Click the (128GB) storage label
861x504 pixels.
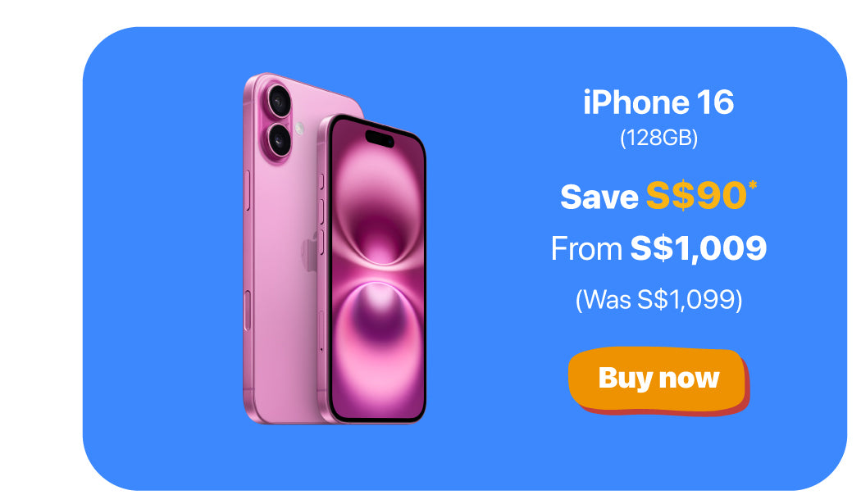pos(658,138)
